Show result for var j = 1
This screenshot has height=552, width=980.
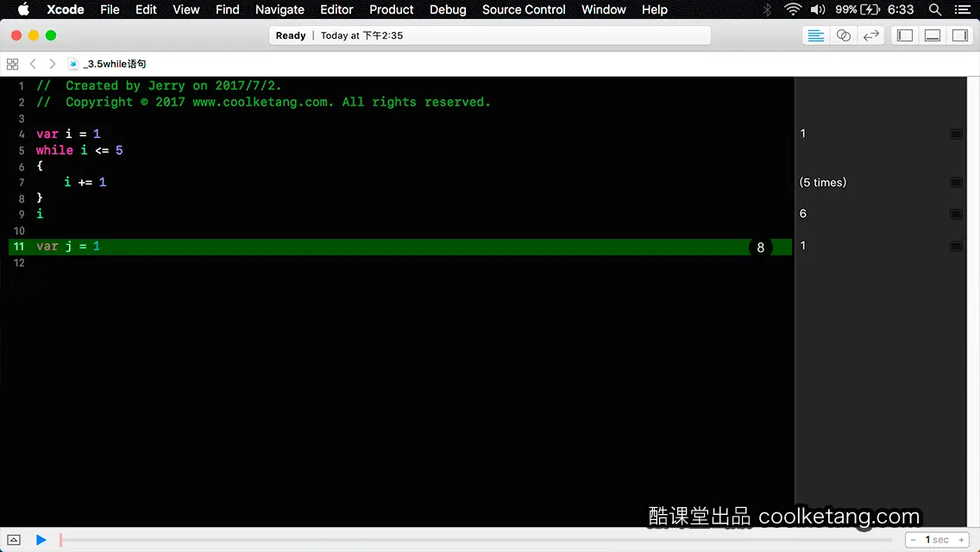coord(956,246)
